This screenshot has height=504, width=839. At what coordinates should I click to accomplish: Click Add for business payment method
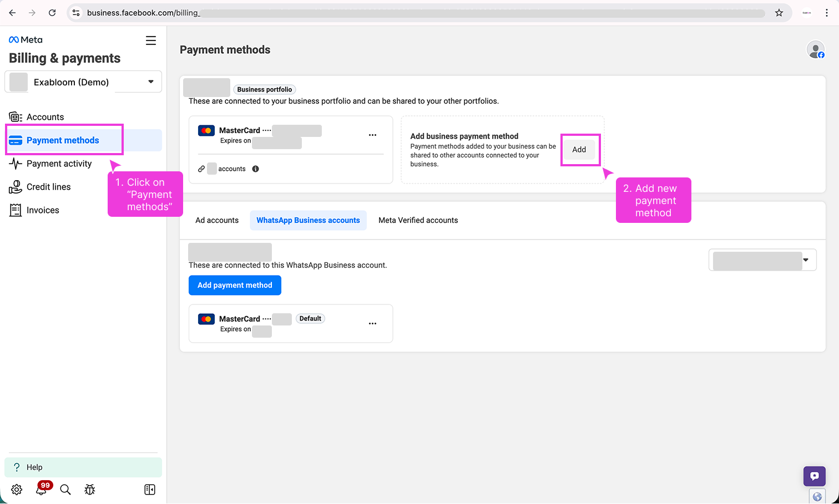[579, 150]
